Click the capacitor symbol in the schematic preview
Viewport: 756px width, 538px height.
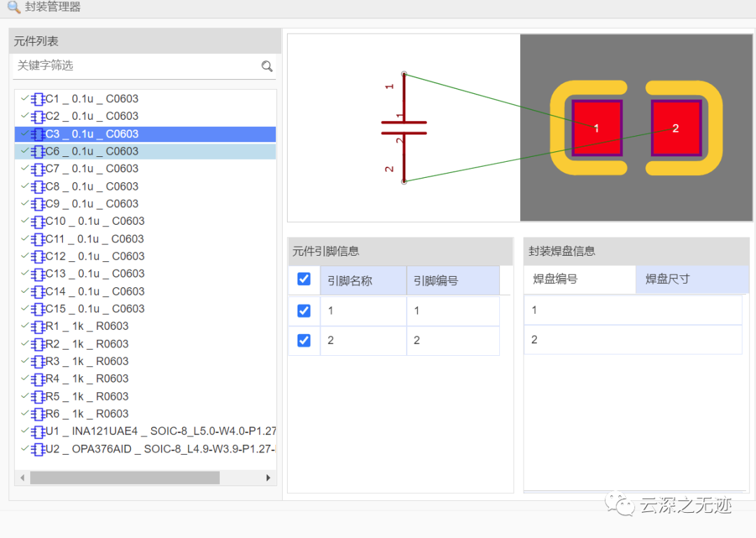[x=404, y=126]
